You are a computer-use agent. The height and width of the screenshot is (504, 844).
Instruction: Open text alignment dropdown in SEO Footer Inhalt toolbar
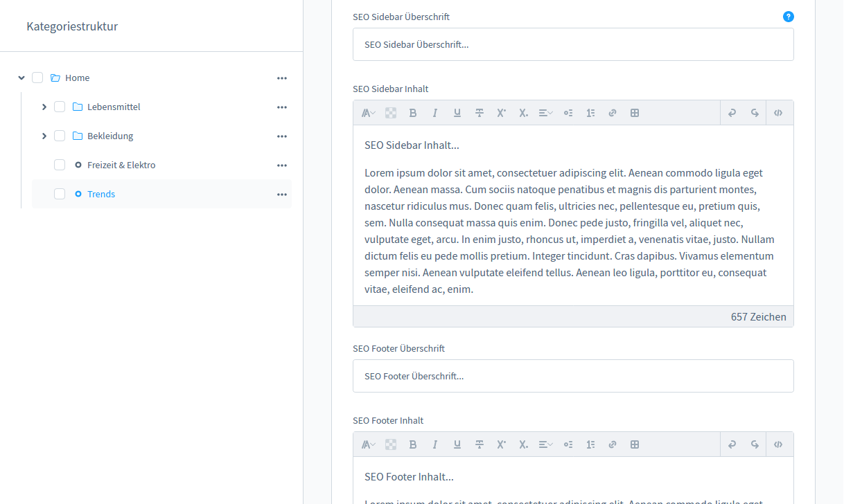(546, 444)
